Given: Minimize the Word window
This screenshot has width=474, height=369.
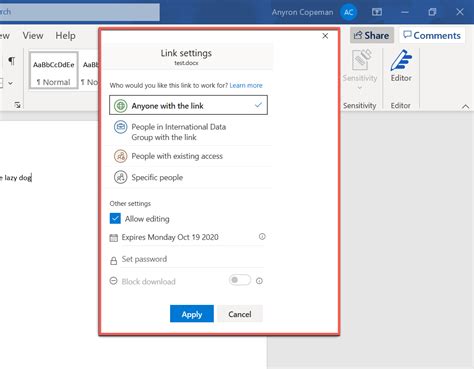Looking at the screenshot, I should click(x=405, y=12).
